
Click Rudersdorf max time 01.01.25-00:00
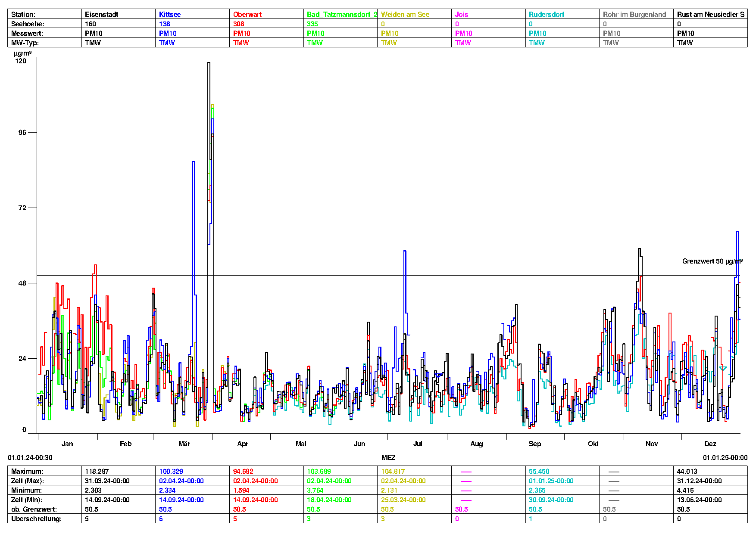click(551, 481)
